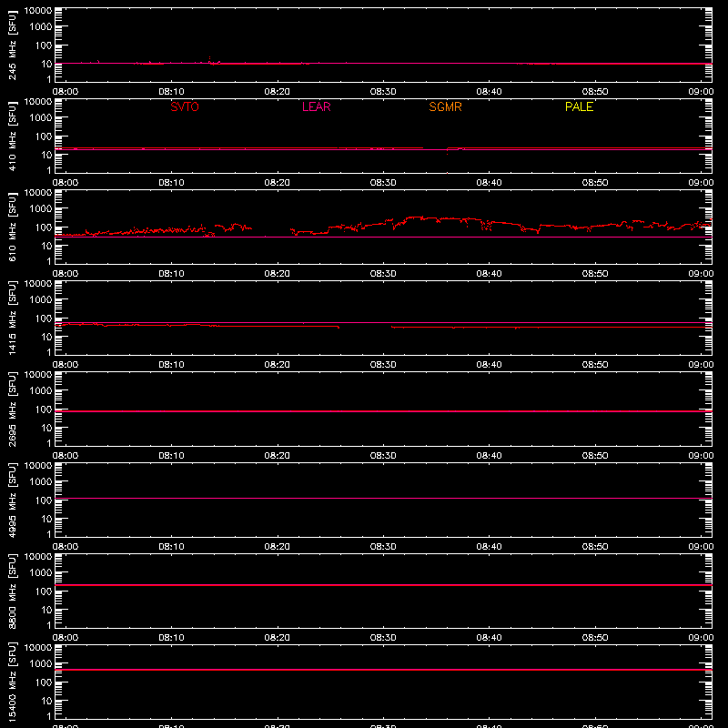This screenshot has width=728, height=728.
Task: Click the LEAR station label
Action: tap(316, 106)
